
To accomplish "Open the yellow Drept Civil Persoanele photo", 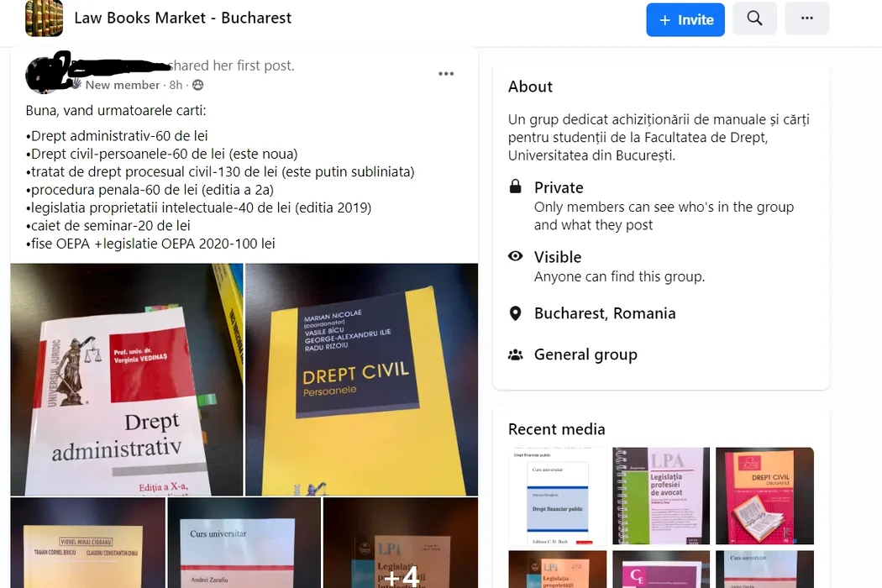I will (362, 379).
